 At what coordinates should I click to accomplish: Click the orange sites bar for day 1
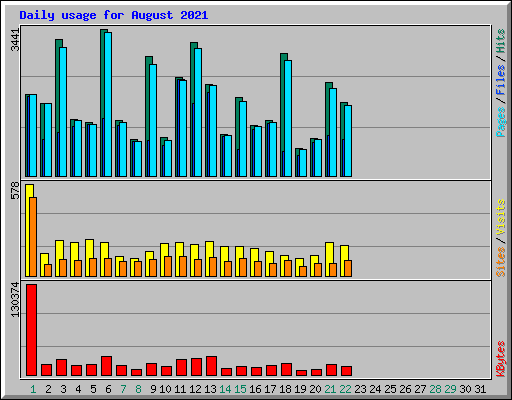coord(33,237)
